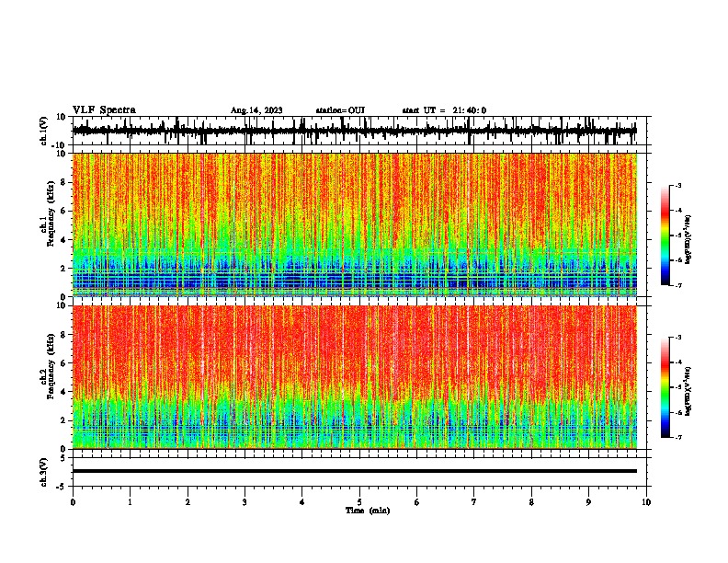Click the "Time (min)" axis title
728x563 pixels.
(x=368, y=510)
